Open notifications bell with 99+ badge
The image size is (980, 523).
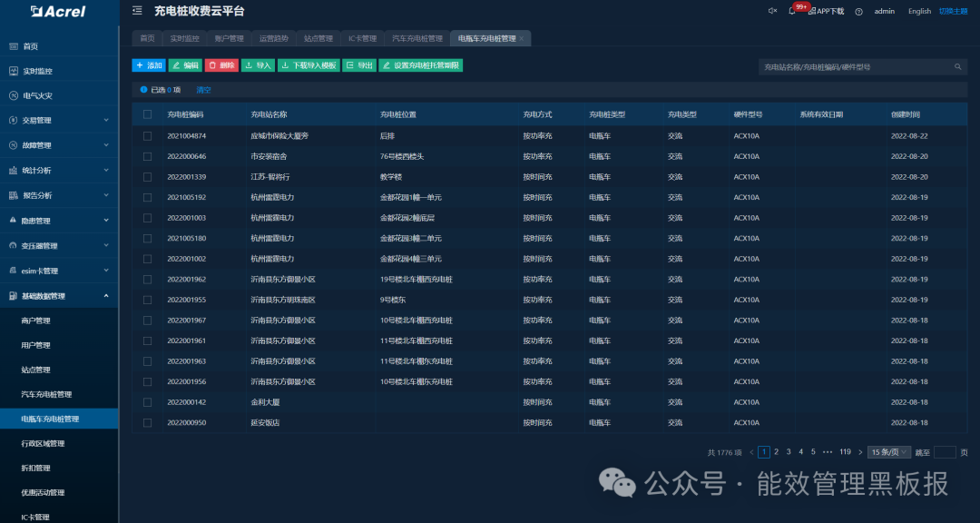(792, 11)
